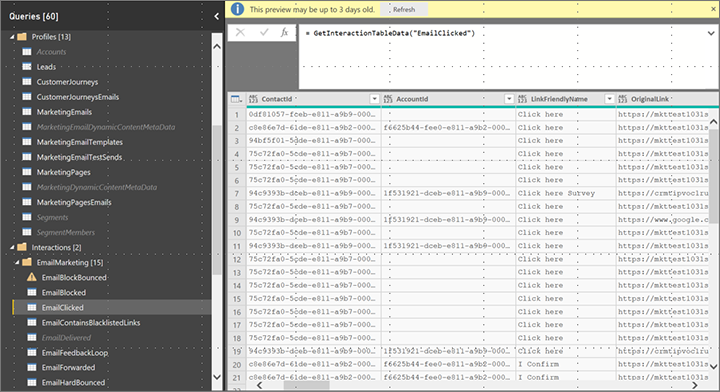Image resolution: width=720 pixels, height=392 pixels.
Task: Click OriginalLink column data type icon
Action: (623, 99)
